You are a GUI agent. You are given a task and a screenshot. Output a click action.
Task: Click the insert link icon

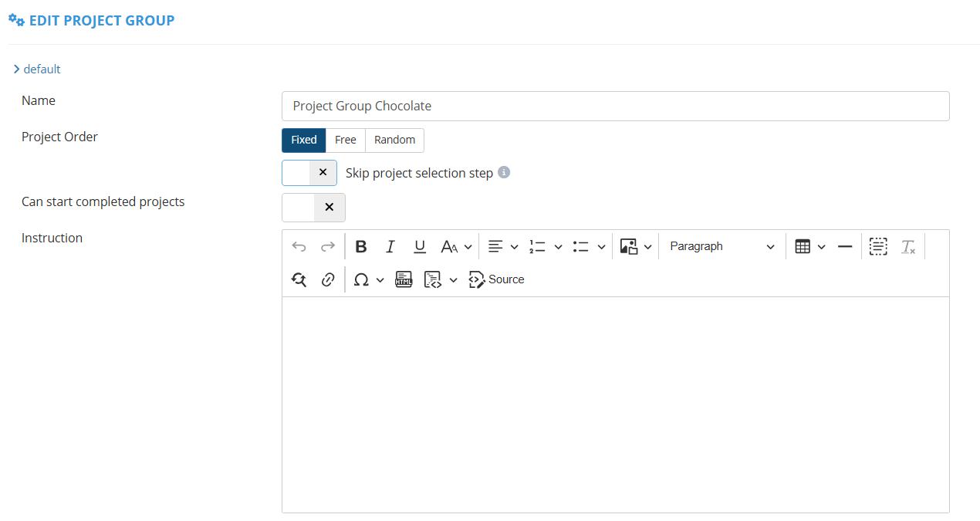pos(328,279)
